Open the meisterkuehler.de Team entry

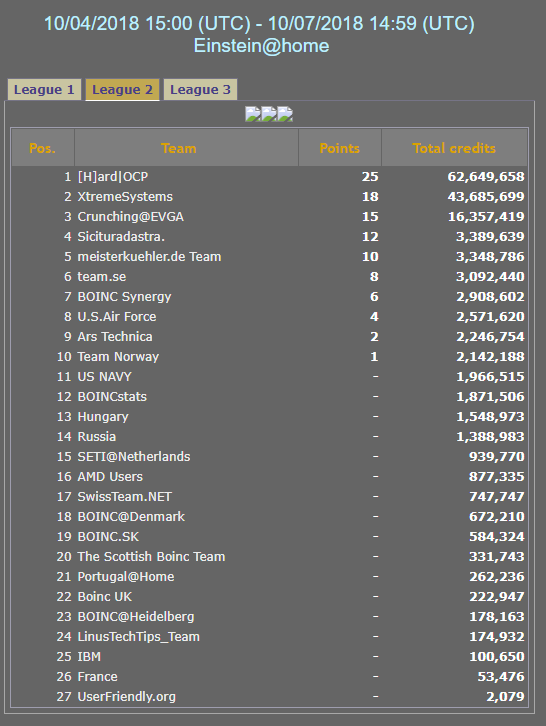[x=149, y=257]
